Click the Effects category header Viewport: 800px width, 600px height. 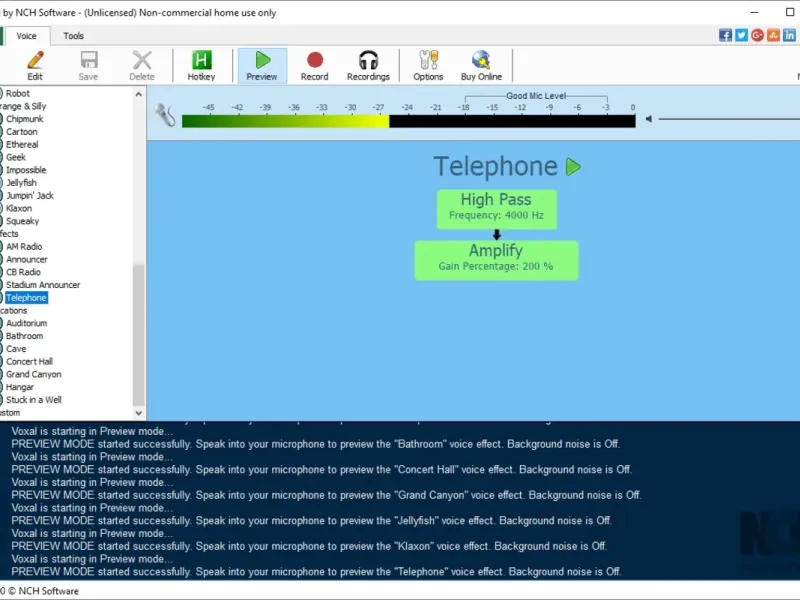(x=9, y=234)
